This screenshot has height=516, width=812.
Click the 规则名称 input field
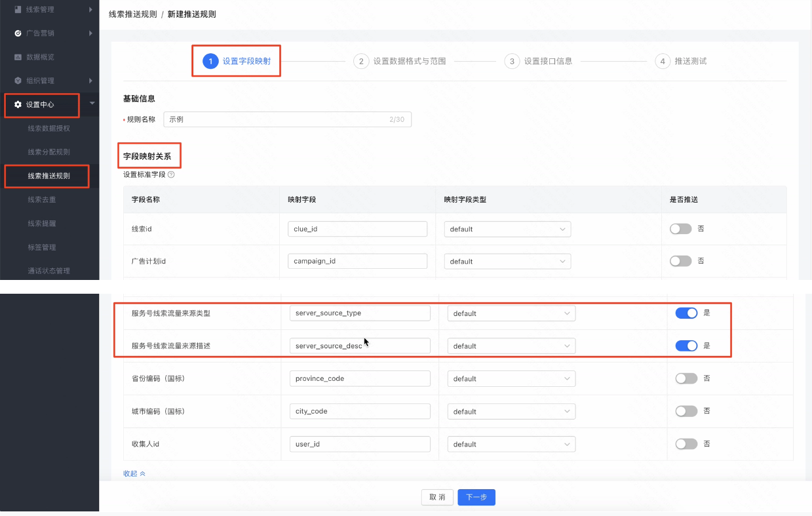(275, 119)
